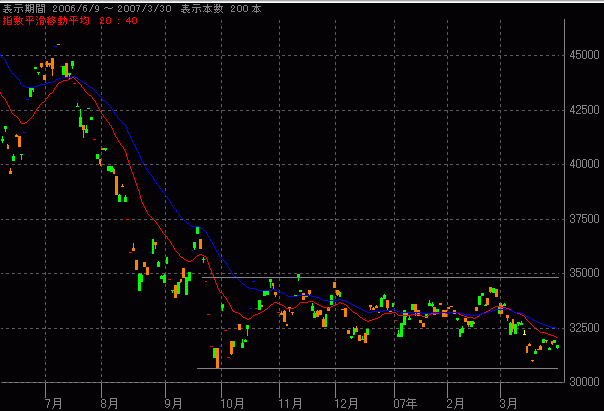Click the 2月 date axis label
Screen dimensions: 604x411
pyautogui.click(x=455, y=403)
